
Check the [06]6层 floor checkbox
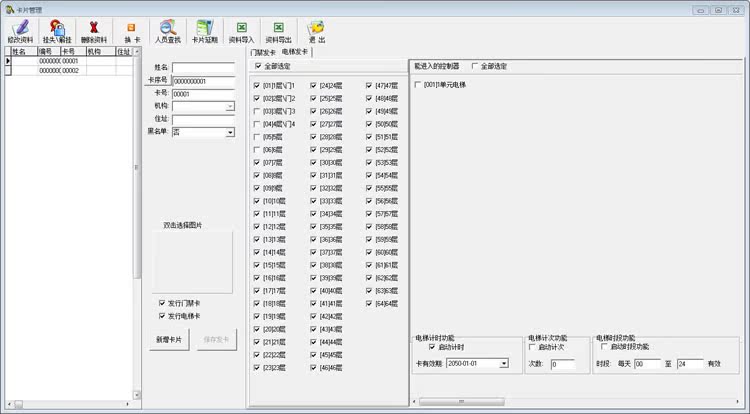click(257, 150)
